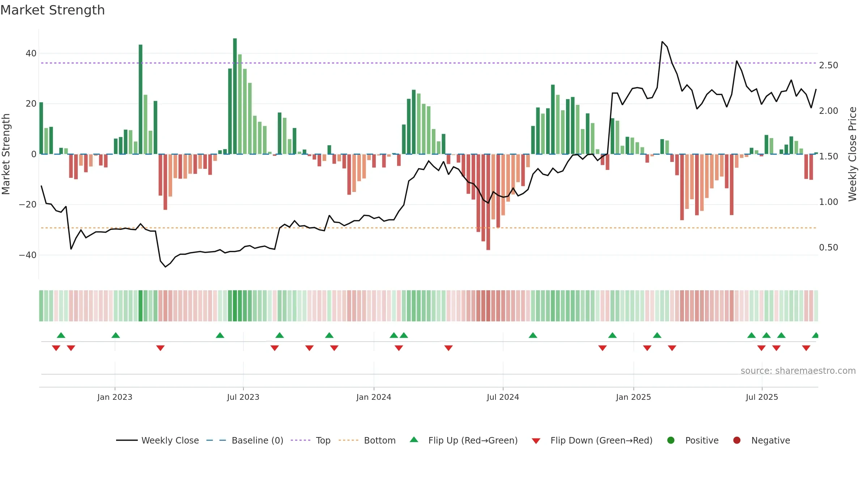The width and height of the screenshot is (868, 488).
Task: Click the Jan 2024 x-axis label
Action: [x=374, y=397]
